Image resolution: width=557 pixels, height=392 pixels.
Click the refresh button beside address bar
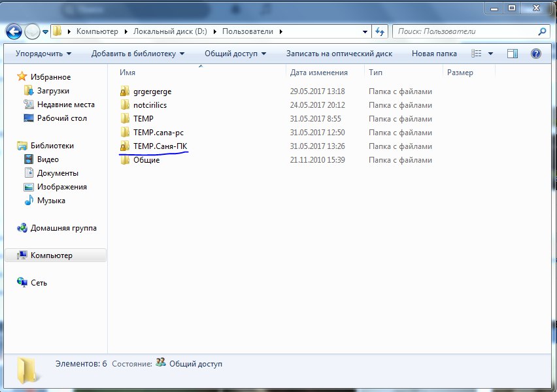click(380, 31)
